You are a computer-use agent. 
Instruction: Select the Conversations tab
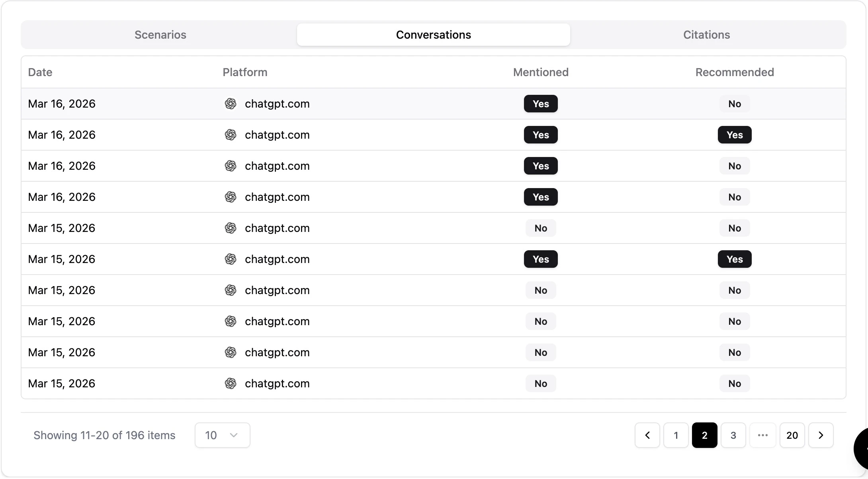pyautogui.click(x=433, y=35)
